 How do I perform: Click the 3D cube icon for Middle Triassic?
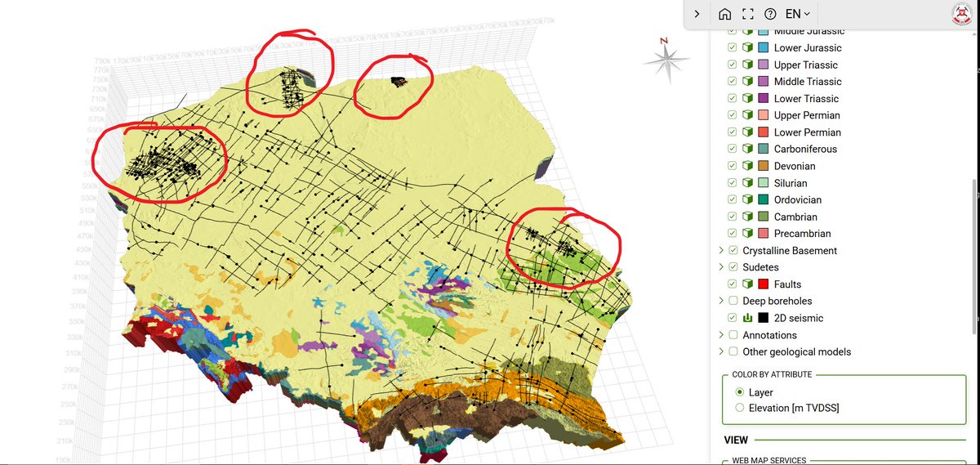tap(748, 82)
